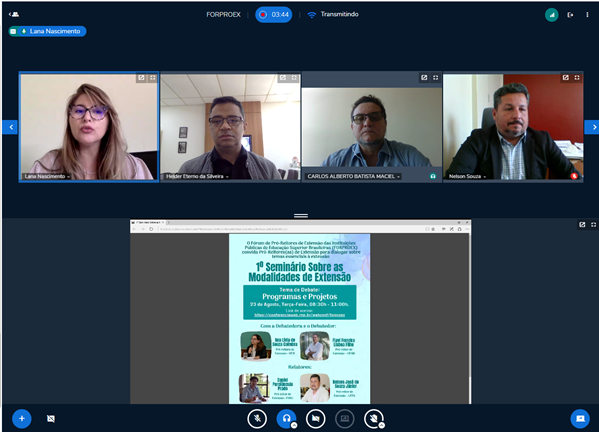Open audio options arrow on headphone button
Viewport: 599px width, 432px height.
pos(294,425)
